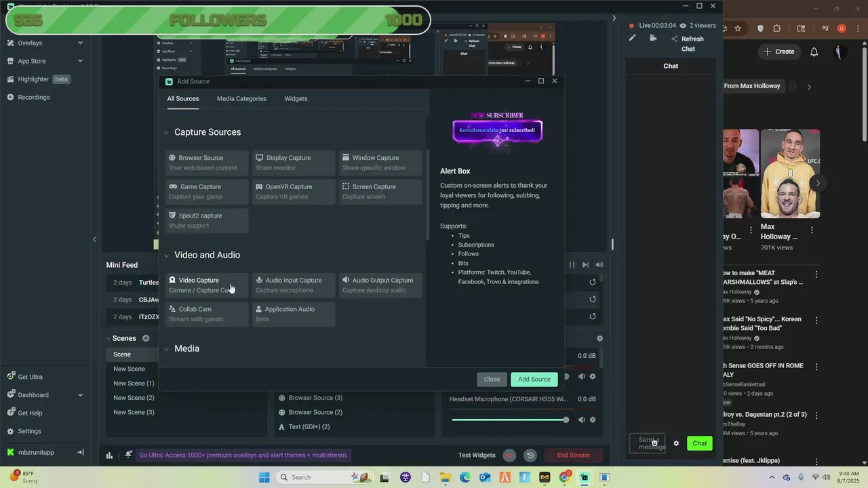Image resolution: width=868 pixels, height=488 pixels.
Task: Pick Spout2 capture source
Action: (x=207, y=220)
